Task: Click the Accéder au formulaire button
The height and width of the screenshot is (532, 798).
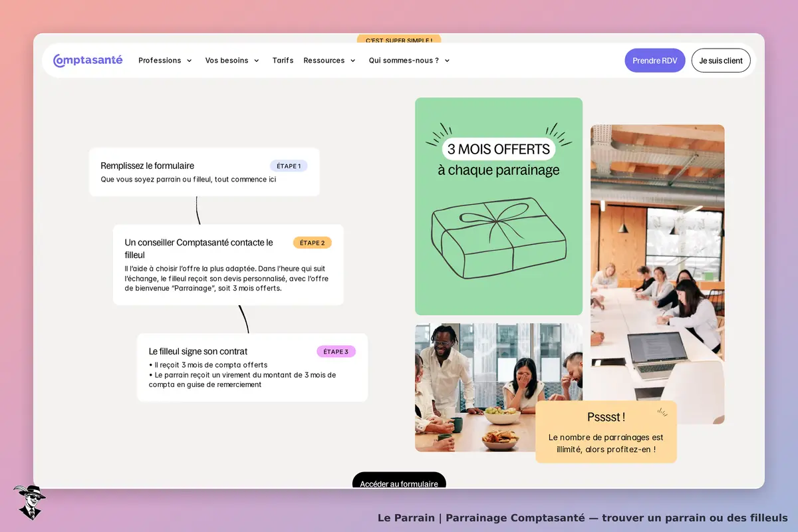Action: (x=399, y=481)
